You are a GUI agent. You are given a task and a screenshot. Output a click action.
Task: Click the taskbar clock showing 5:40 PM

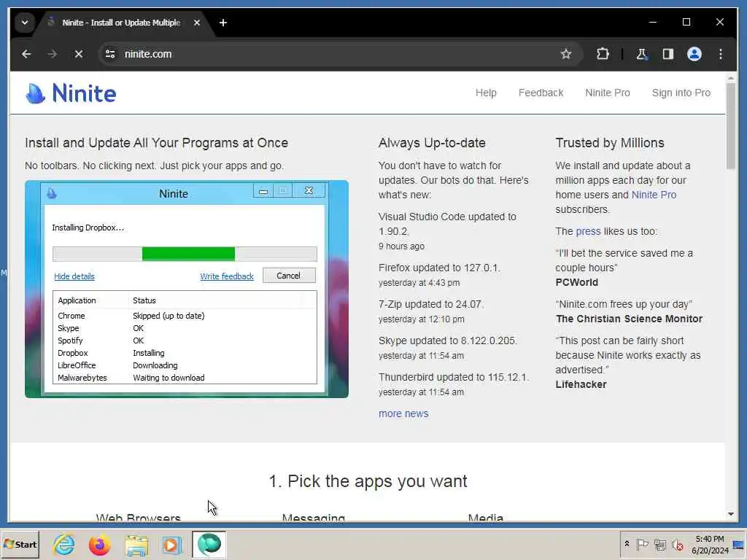710,544
